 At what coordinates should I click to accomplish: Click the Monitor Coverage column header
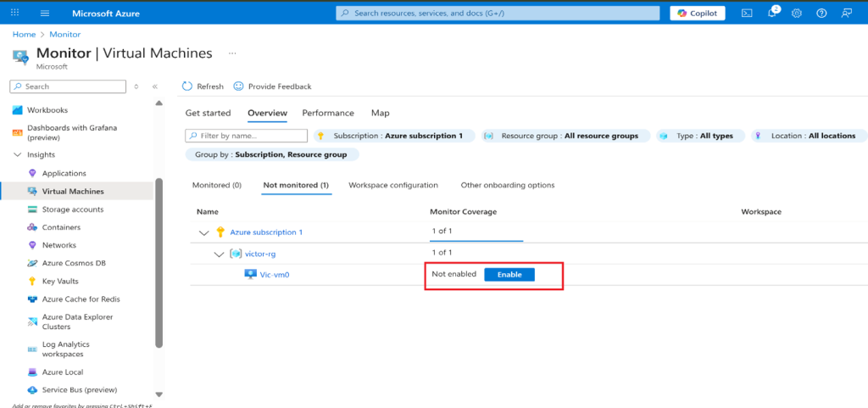[x=464, y=211]
